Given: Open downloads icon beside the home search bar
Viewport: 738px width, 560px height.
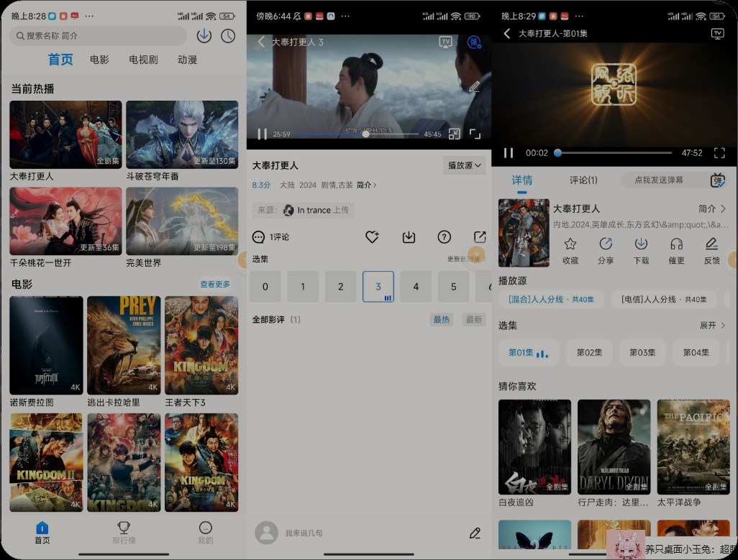Looking at the screenshot, I should pos(204,36).
